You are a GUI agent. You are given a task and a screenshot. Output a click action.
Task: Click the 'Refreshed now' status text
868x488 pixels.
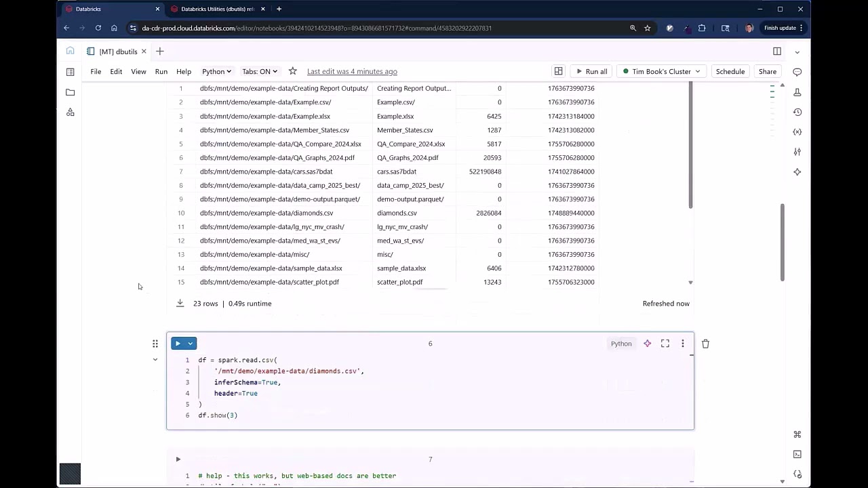(x=666, y=304)
